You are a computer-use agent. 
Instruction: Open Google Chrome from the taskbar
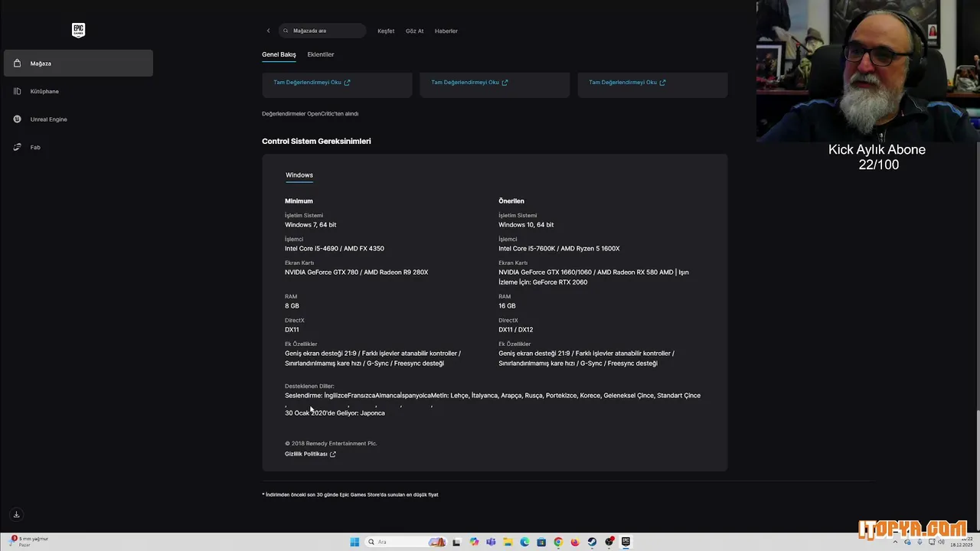(x=558, y=542)
